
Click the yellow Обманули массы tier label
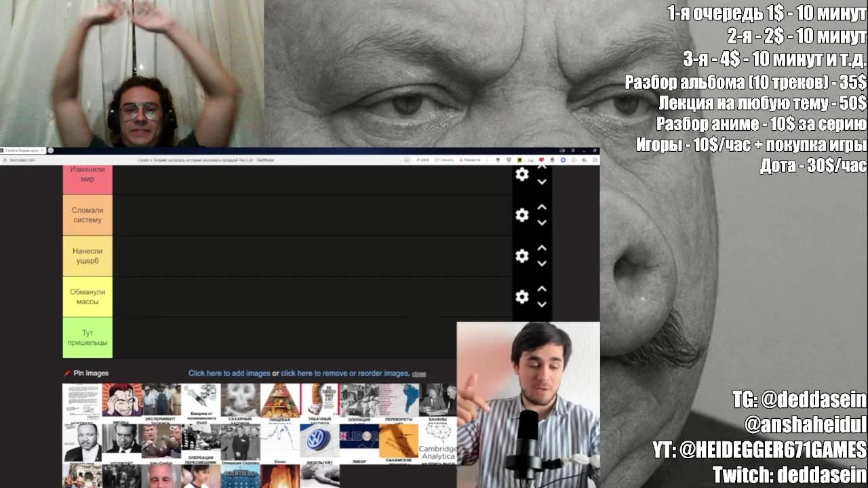[x=87, y=296]
